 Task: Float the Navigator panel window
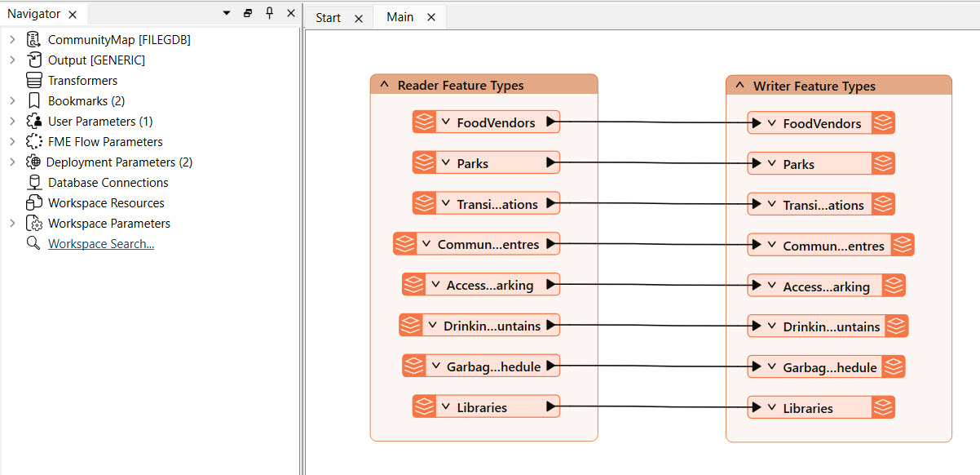coord(249,14)
